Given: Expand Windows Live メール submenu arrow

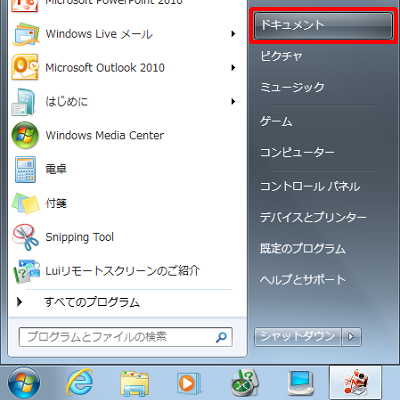Looking at the screenshot, I should tap(233, 34).
